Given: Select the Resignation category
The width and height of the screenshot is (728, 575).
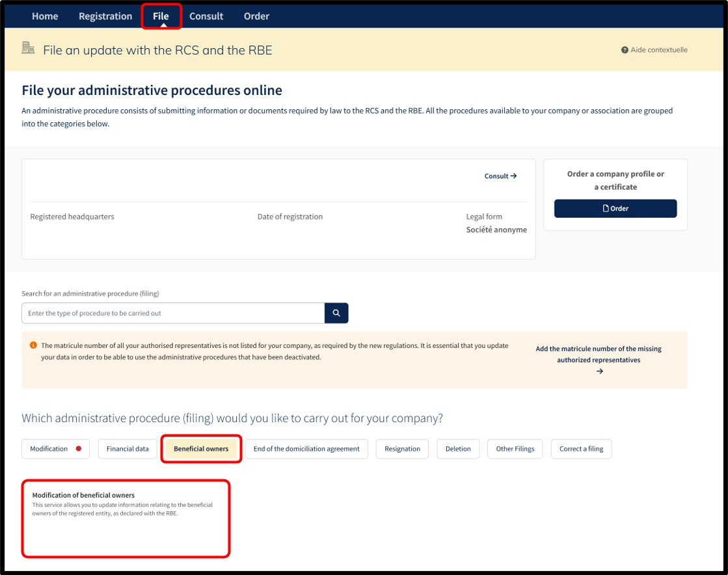Looking at the screenshot, I should point(402,449).
